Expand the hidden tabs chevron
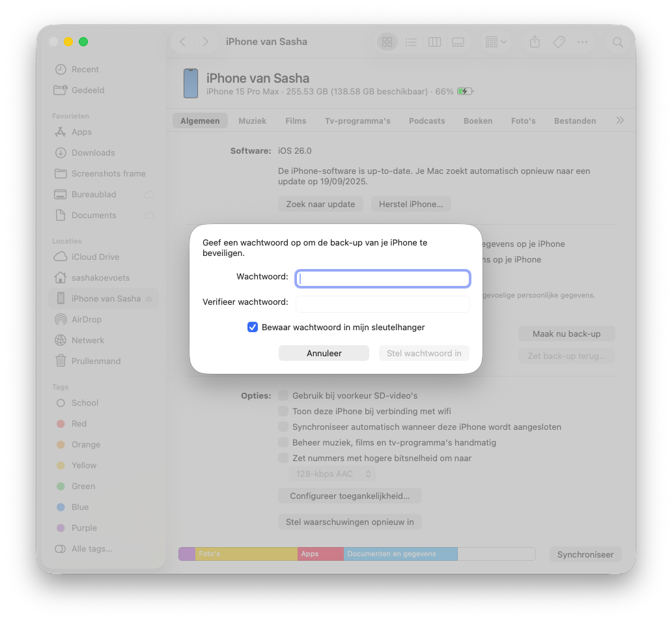The width and height of the screenshot is (672, 622). coord(620,120)
